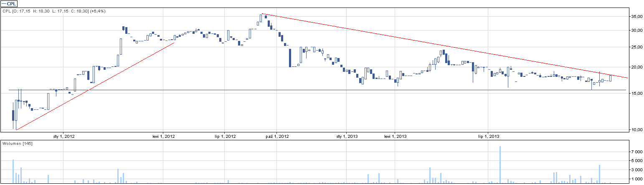Click the 'sty 1, 2013' date label
Screen dimensions: 644x185
click(x=347, y=136)
